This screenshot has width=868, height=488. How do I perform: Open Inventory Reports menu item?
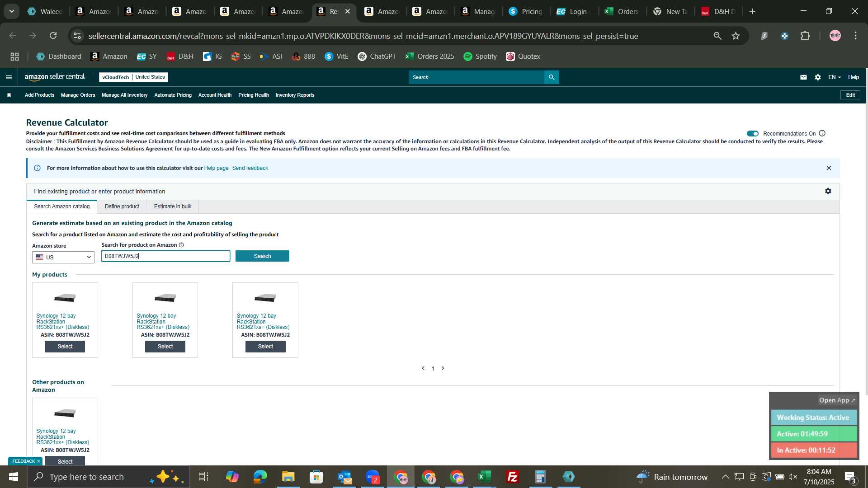click(x=295, y=95)
